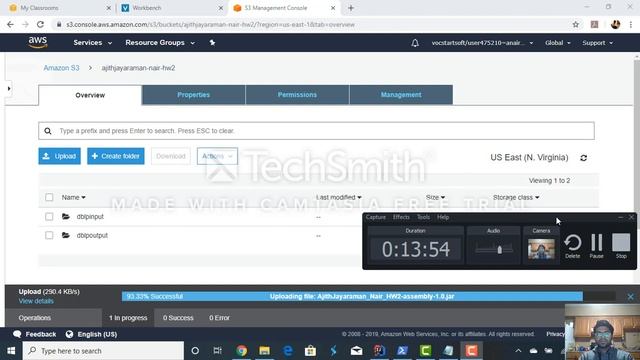Click the dblpinput folder icon
The width and height of the screenshot is (640, 360).
pyautogui.click(x=66, y=216)
